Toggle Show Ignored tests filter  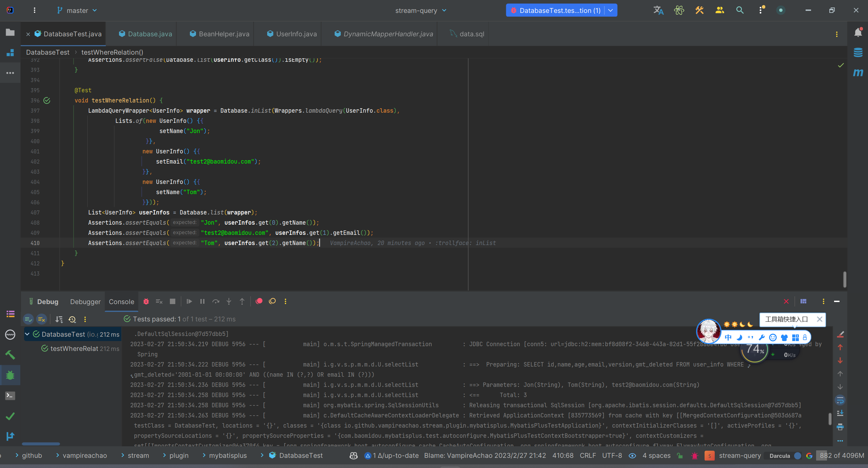tap(41, 319)
